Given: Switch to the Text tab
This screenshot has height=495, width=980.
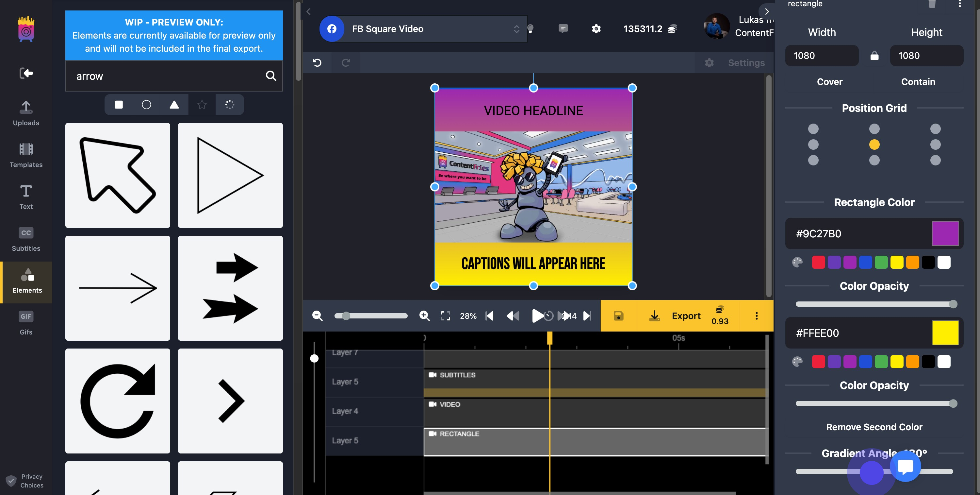Looking at the screenshot, I should [x=26, y=197].
